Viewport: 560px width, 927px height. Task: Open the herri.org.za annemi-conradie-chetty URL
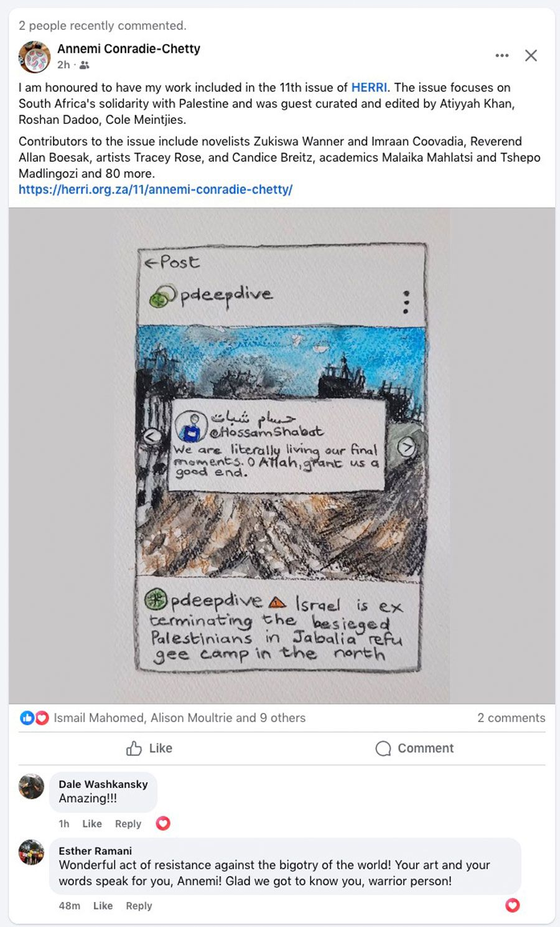(156, 189)
